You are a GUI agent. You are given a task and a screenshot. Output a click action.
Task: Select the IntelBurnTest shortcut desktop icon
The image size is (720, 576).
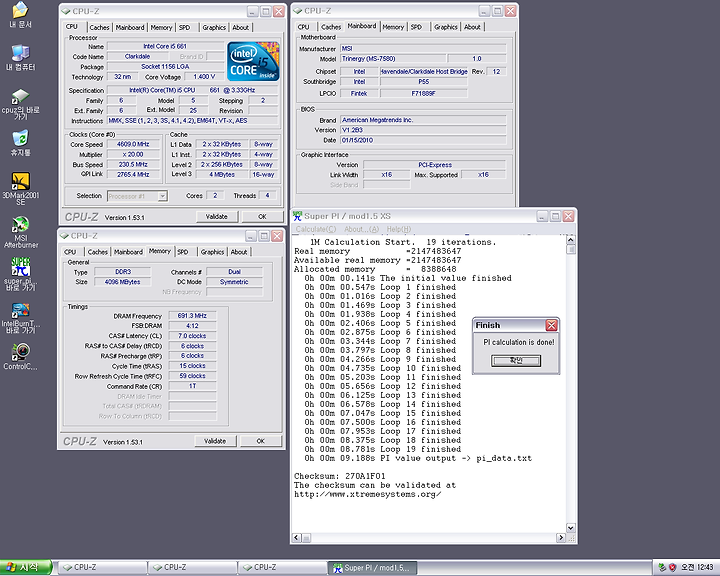point(20,318)
